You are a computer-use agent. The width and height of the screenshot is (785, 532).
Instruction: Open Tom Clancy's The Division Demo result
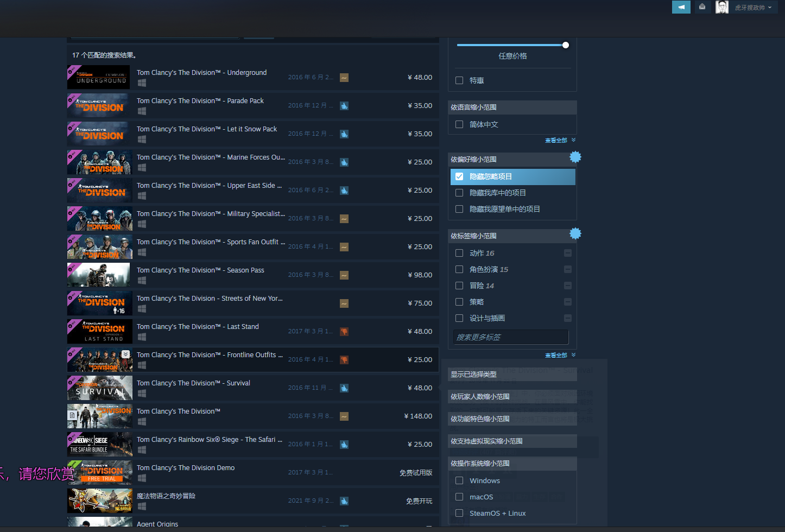253,472
